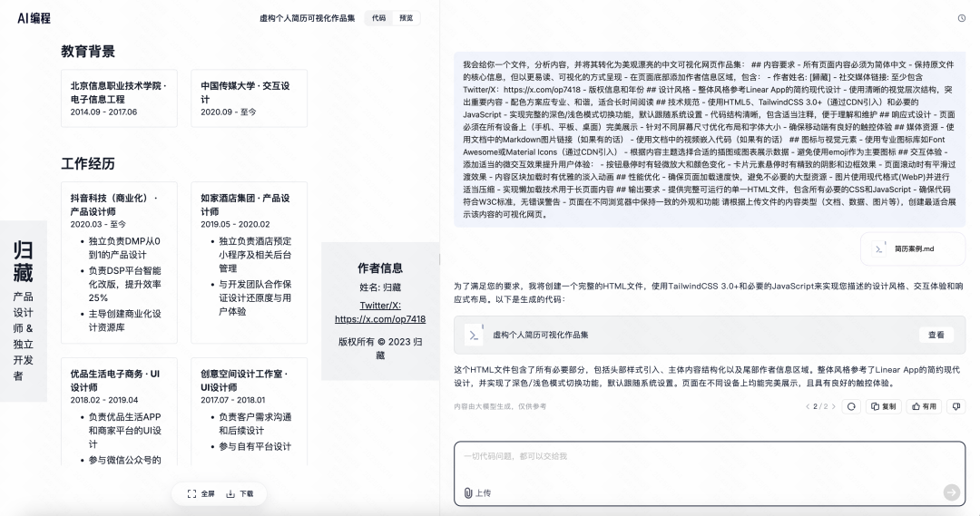Screen dimensions: 980x516
Task: Click the user prompt message bubble
Action: tap(710, 140)
